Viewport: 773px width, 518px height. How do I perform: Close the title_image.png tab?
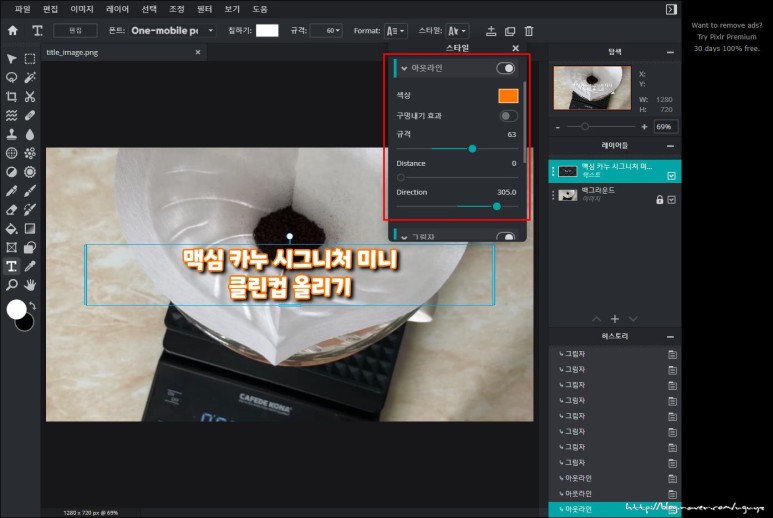[x=198, y=52]
